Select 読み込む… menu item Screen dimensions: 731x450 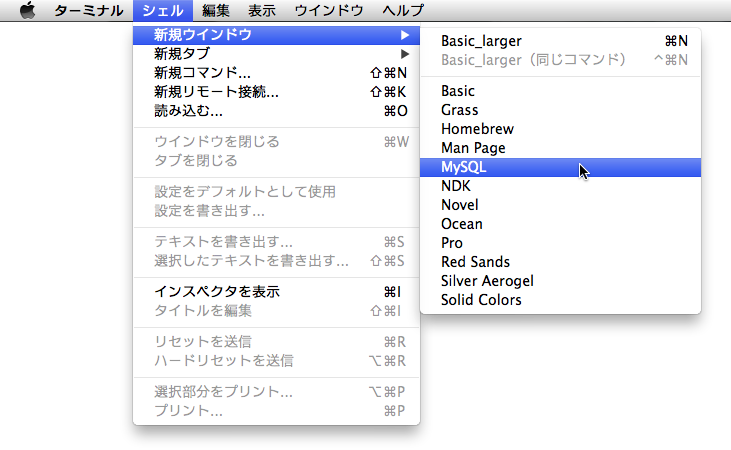pyautogui.click(x=276, y=111)
